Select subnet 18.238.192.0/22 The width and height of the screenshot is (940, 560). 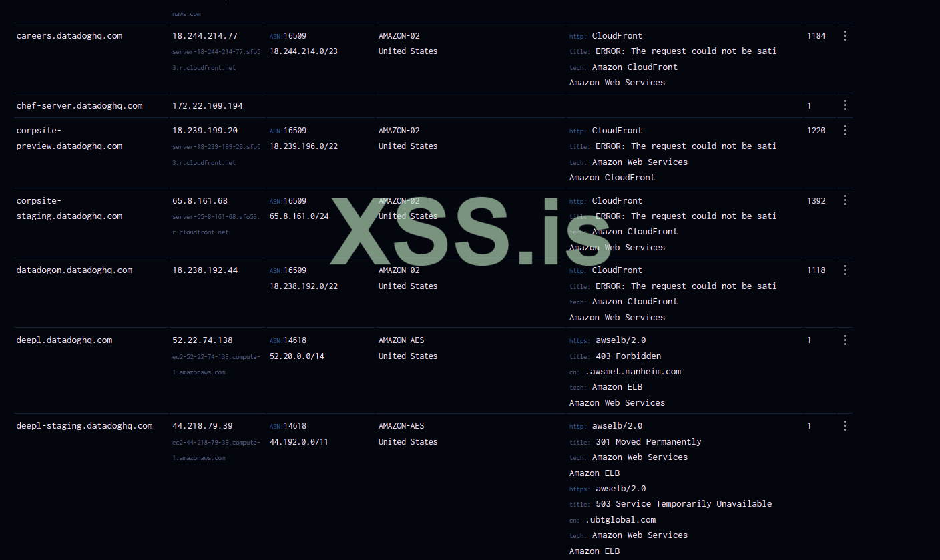(x=304, y=286)
